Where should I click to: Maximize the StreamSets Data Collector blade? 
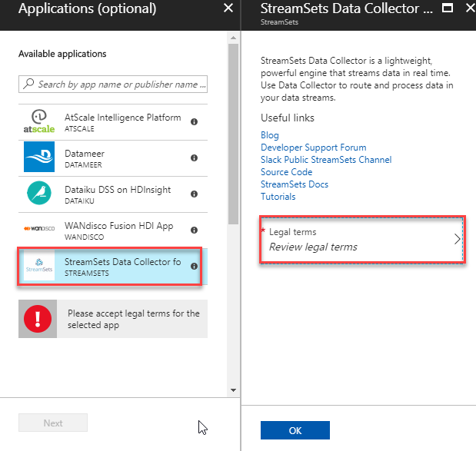pos(448,8)
